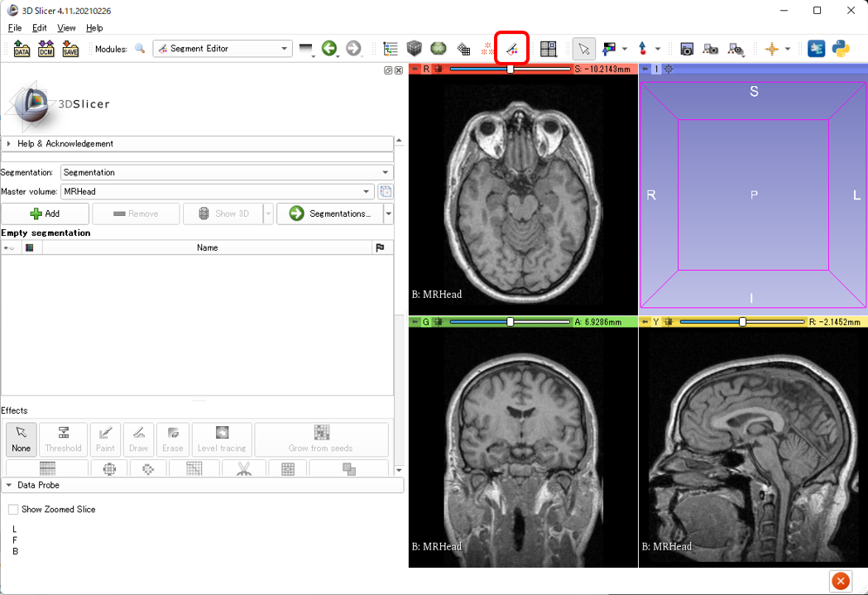Image resolution: width=868 pixels, height=595 pixels.
Task: Click the green slice offset slider
Action: [x=510, y=321]
